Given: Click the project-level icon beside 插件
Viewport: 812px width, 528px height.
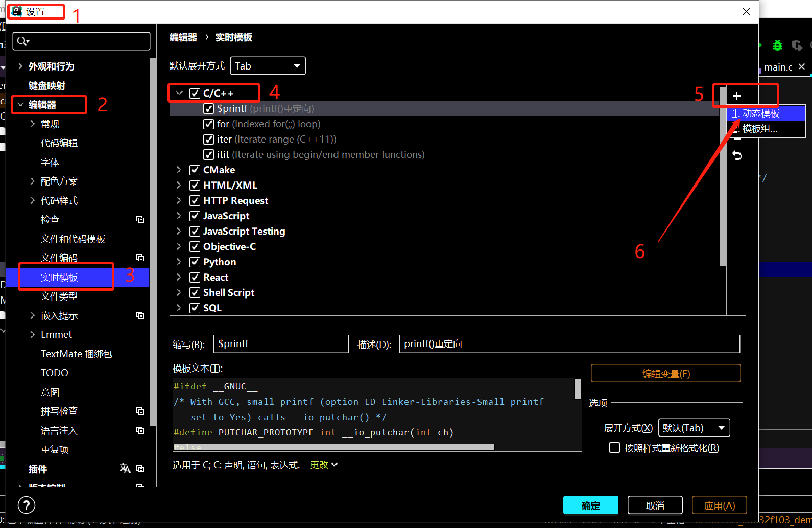Looking at the screenshot, I should tap(140, 469).
